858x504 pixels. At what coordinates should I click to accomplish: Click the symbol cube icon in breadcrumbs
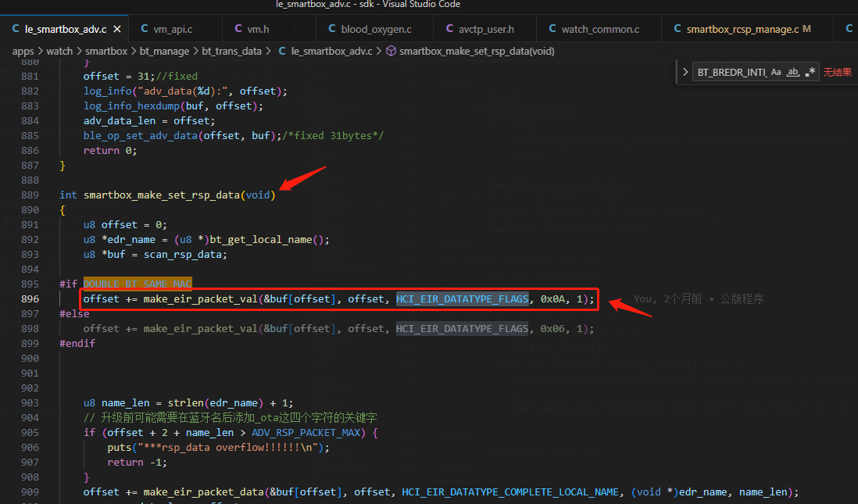click(391, 51)
